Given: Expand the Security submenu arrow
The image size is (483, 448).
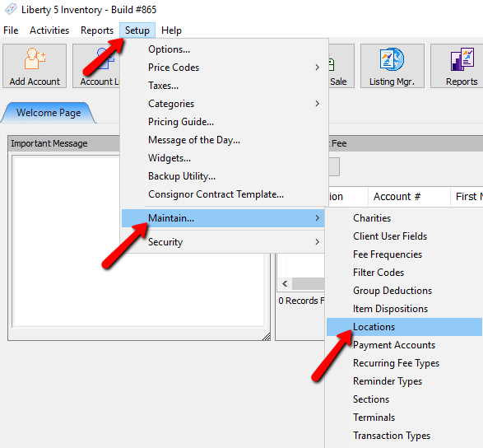Looking at the screenshot, I should [318, 242].
